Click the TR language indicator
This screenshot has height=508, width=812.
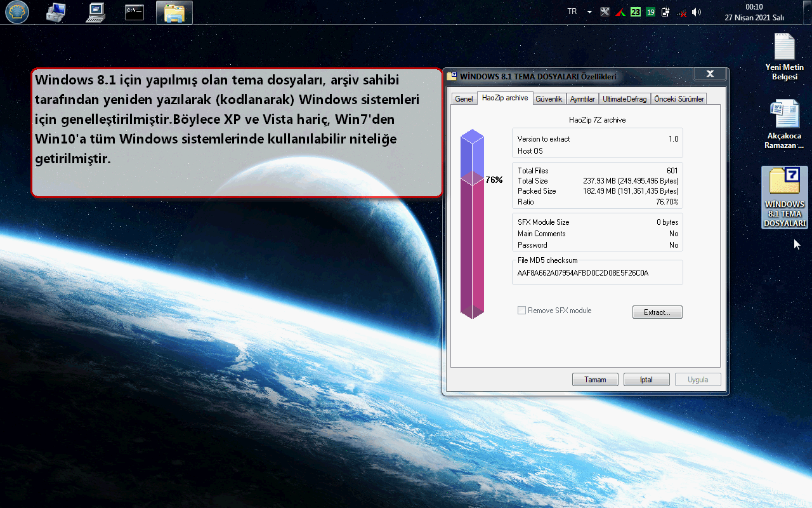572,11
